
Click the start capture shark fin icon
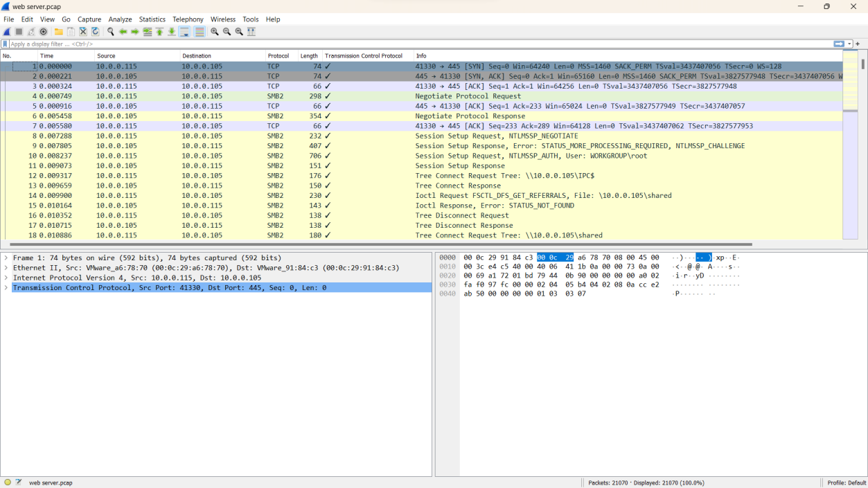coord(7,32)
